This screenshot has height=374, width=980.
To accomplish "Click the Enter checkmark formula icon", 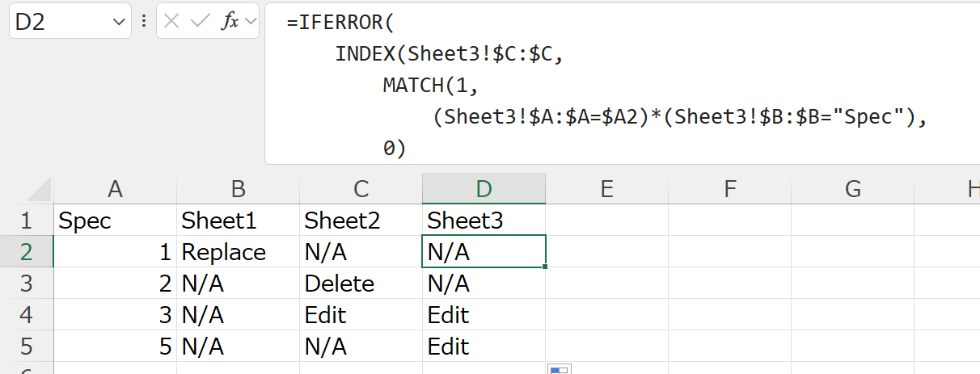I will click(x=200, y=22).
